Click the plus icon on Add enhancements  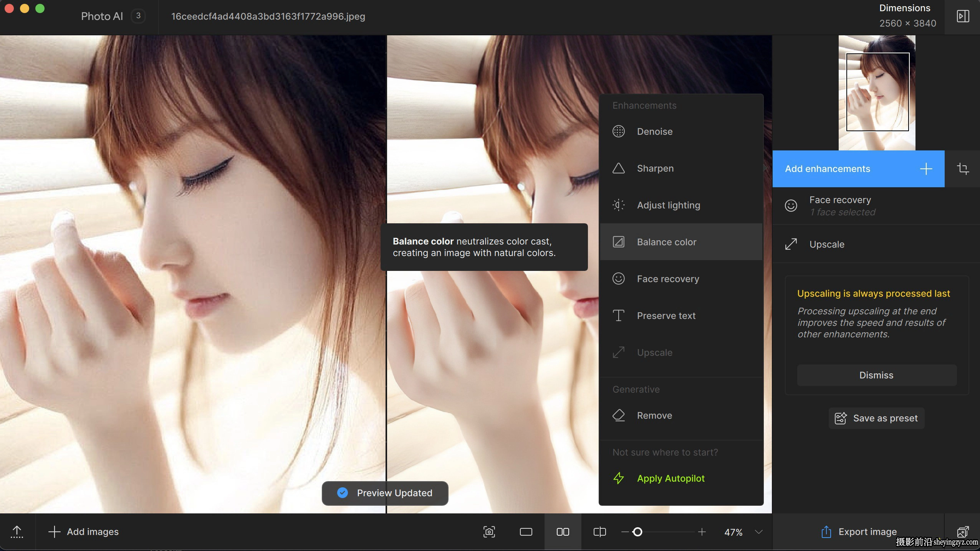point(926,169)
